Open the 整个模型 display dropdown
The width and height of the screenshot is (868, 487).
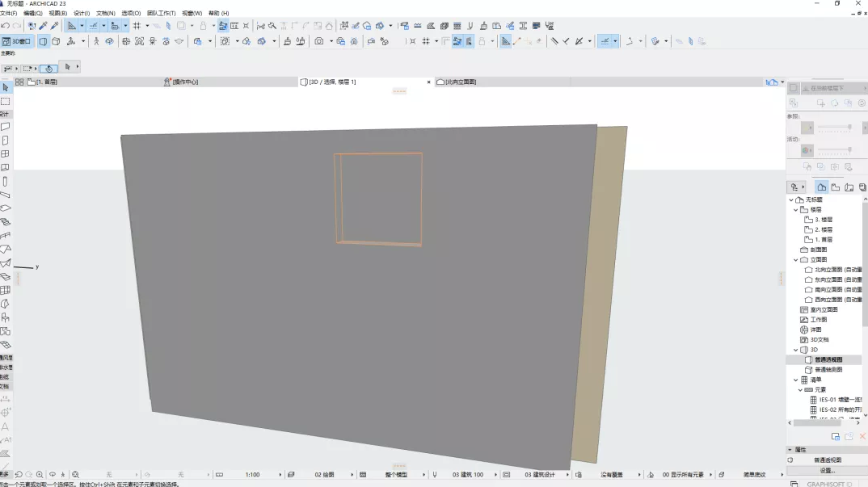tap(396, 475)
